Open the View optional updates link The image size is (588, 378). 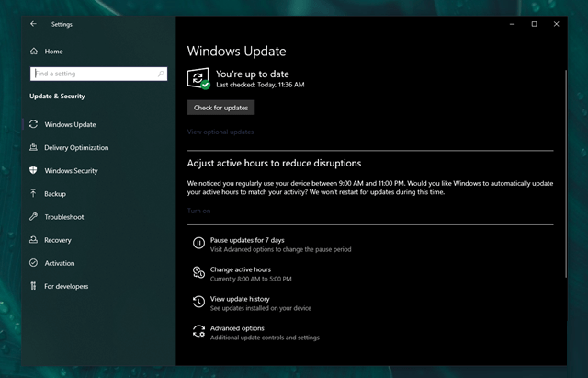(x=220, y=132)
